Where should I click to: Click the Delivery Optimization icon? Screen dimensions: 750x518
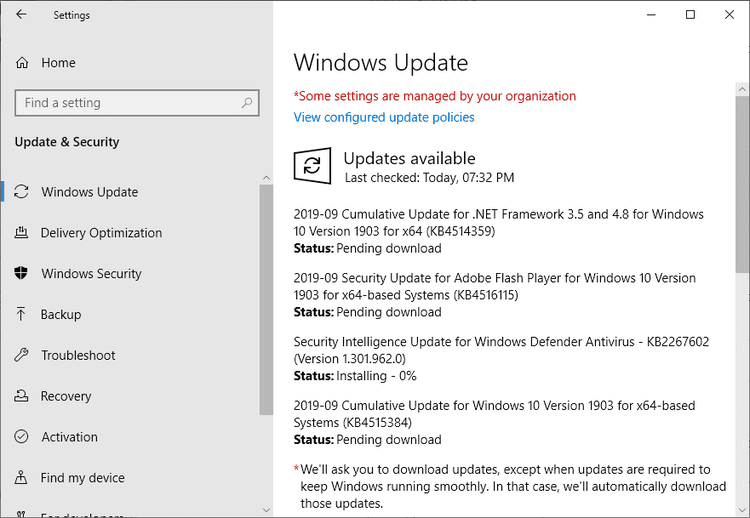click(x=21, y=232)
